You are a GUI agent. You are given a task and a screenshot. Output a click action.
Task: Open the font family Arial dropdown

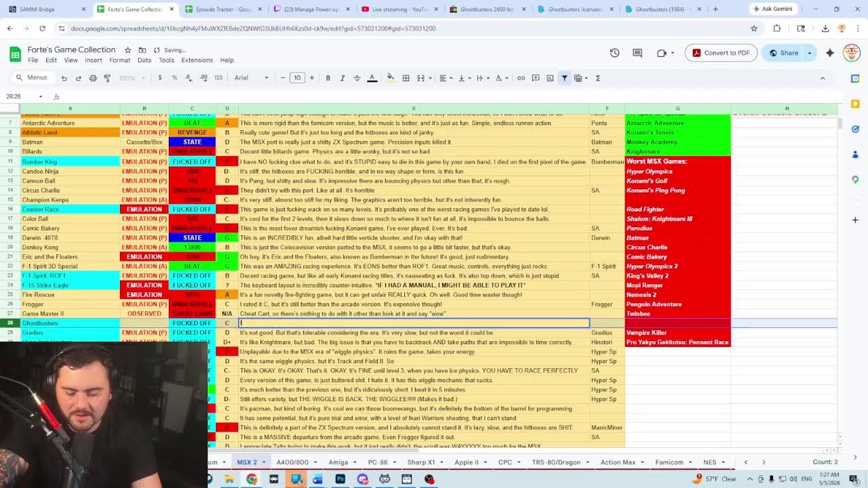coord(252,78)
